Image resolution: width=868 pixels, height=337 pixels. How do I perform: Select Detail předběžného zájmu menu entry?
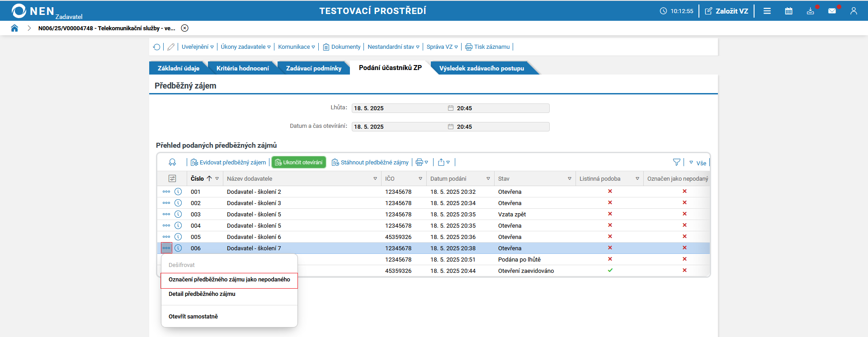coord(202,294)
